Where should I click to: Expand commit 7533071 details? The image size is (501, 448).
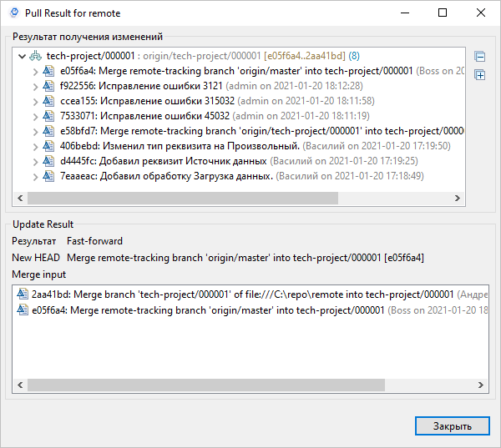(x=35, y=116)
